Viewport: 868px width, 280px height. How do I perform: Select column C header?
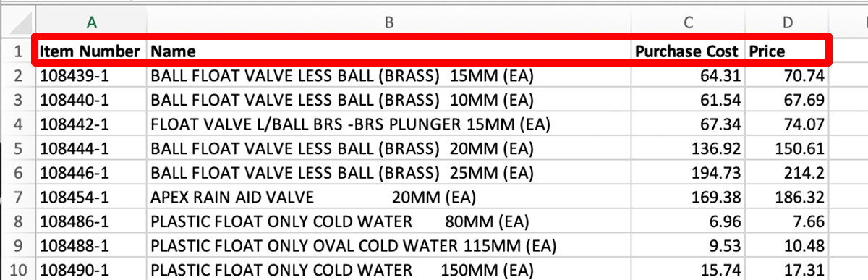coord(688,22)
